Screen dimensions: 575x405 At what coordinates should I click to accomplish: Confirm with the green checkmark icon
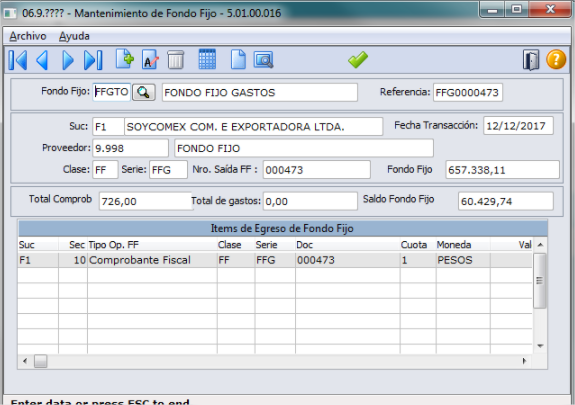pos(358,59)
